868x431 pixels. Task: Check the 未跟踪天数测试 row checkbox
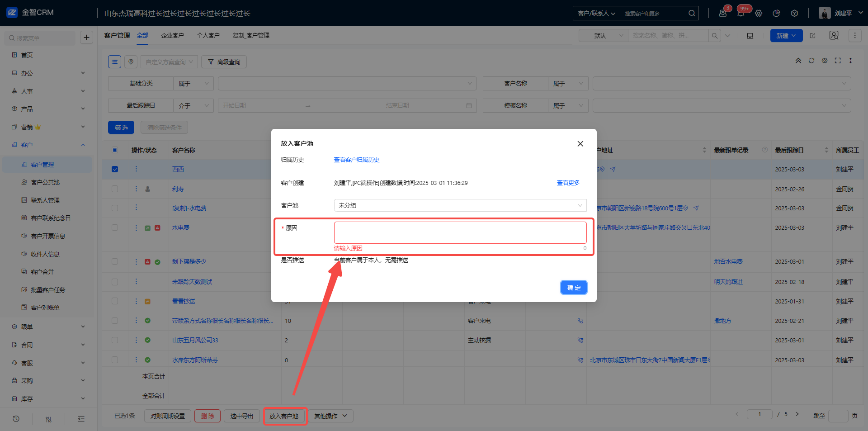pyautogui.click(x=115, y=282)
